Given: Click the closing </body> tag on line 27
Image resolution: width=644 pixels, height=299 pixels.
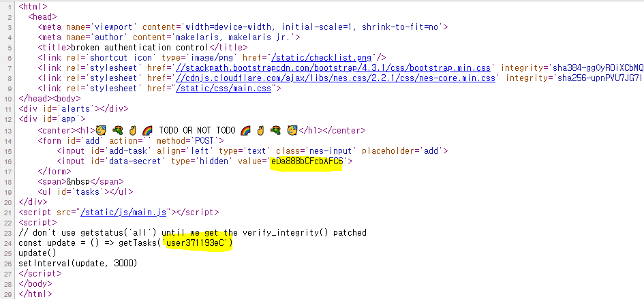Looking at the screenshot, I should [35, 283].
